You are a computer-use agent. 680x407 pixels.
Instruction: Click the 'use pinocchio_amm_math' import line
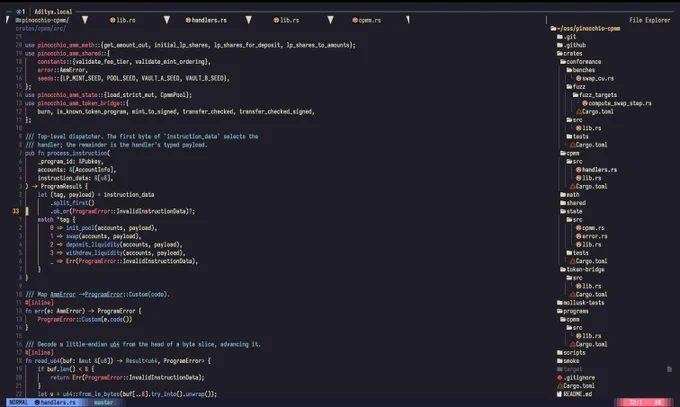click(x=190, y=45)
